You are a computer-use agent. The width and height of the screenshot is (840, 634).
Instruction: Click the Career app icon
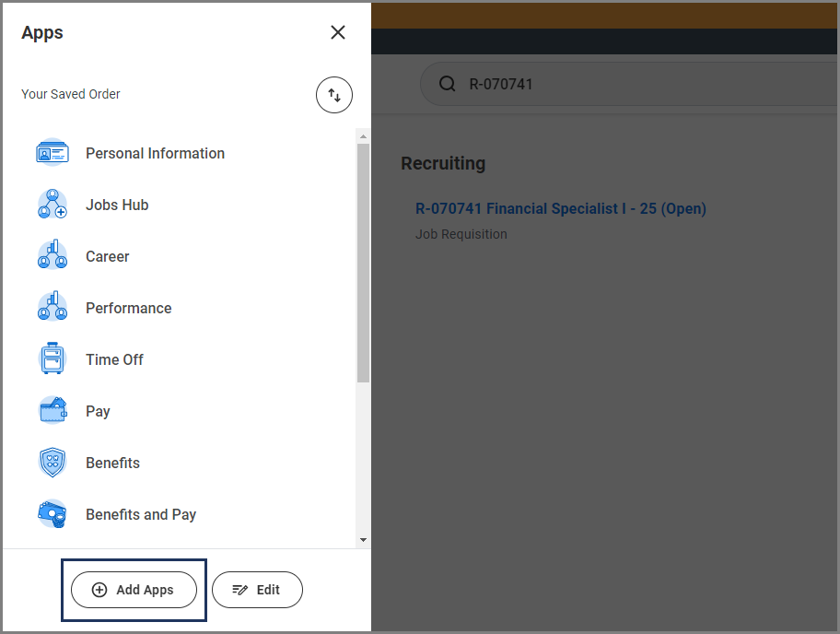52,256
